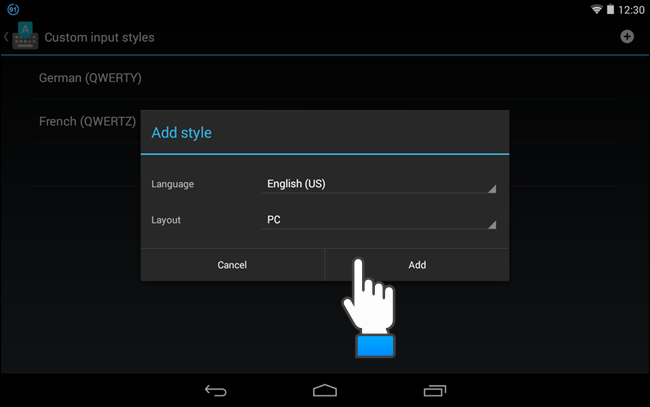Tap the Layout label
The height and width of the screenshot is (407, 650).
point(166,220)
